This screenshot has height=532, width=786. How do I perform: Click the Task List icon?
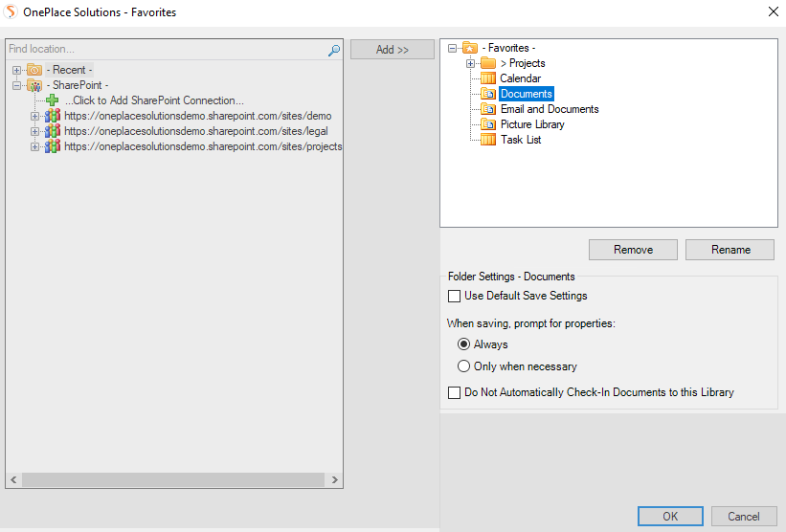click(x=488, y=140)
